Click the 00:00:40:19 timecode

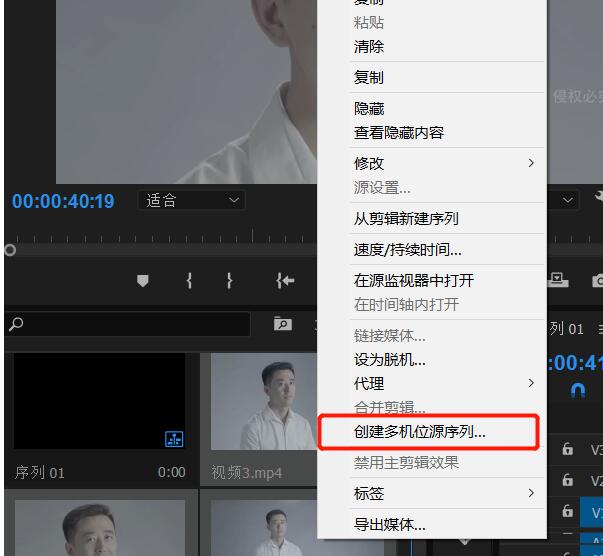coord(63,201)
